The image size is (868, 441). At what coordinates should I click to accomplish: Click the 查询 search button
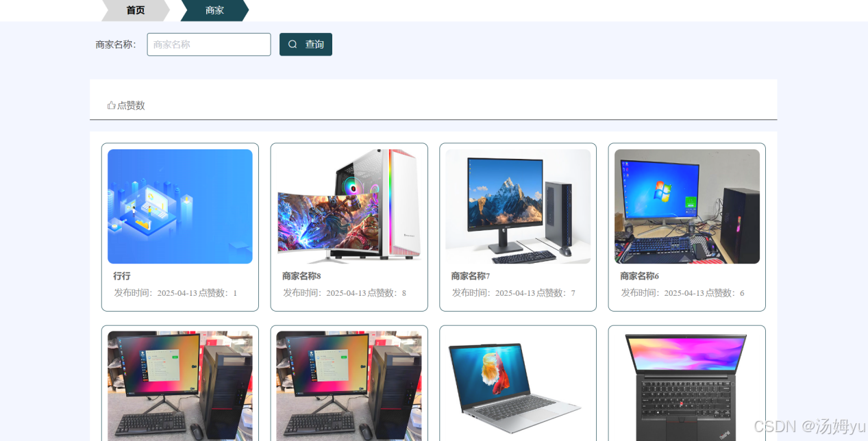pyautogui.click(x=306, y=45)
